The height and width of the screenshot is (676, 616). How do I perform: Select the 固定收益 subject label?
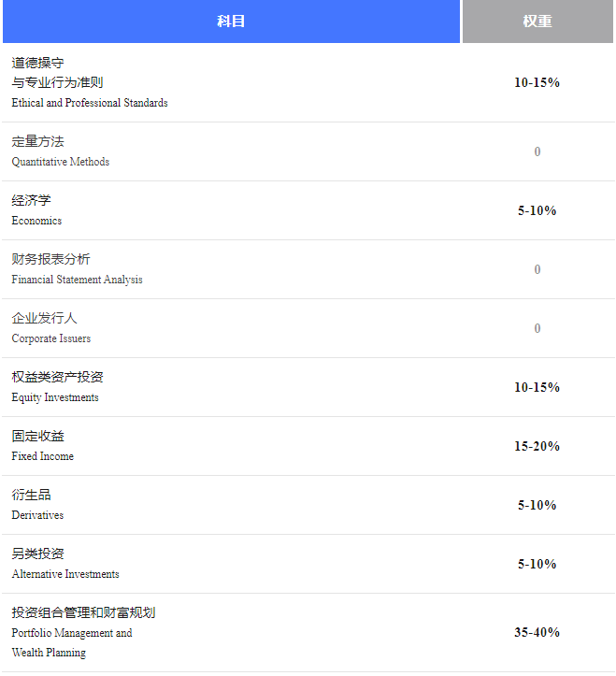[37, 437]
